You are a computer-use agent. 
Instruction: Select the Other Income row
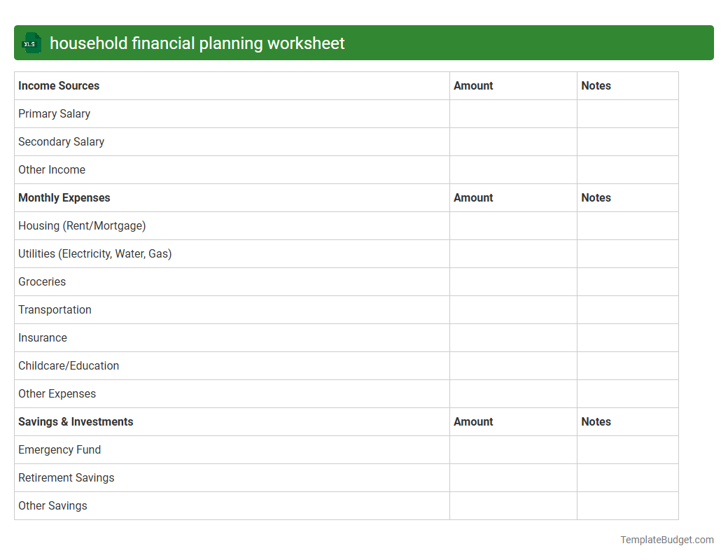(51, 169)
